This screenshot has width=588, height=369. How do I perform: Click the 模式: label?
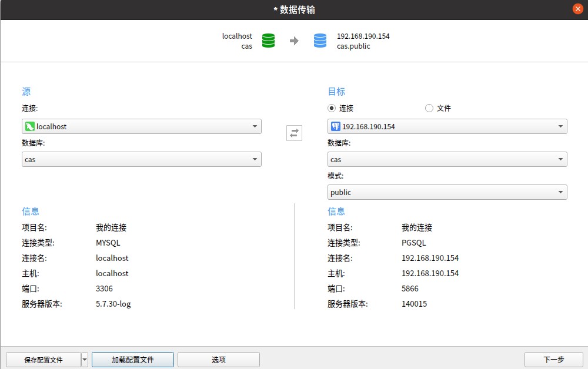335,176
